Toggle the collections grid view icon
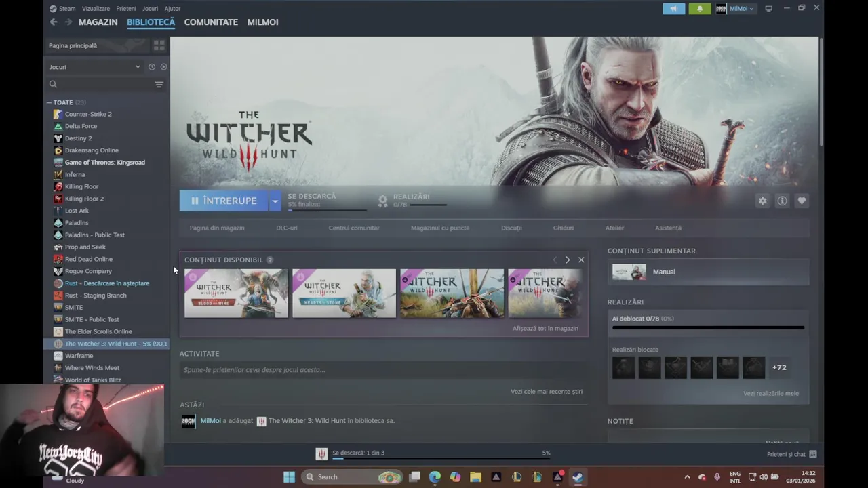Screen dimensions: 868x488 159,45
